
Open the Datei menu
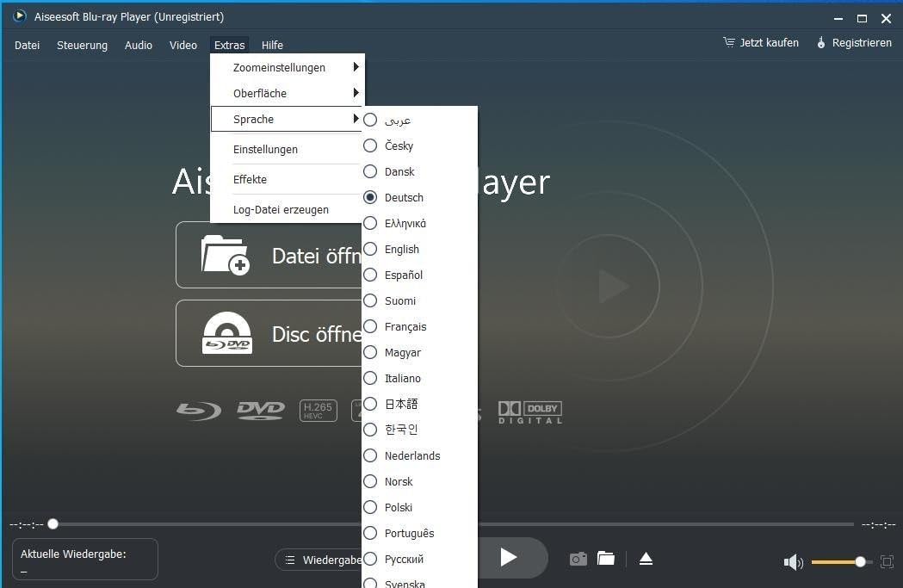click(x=27, y=45)
